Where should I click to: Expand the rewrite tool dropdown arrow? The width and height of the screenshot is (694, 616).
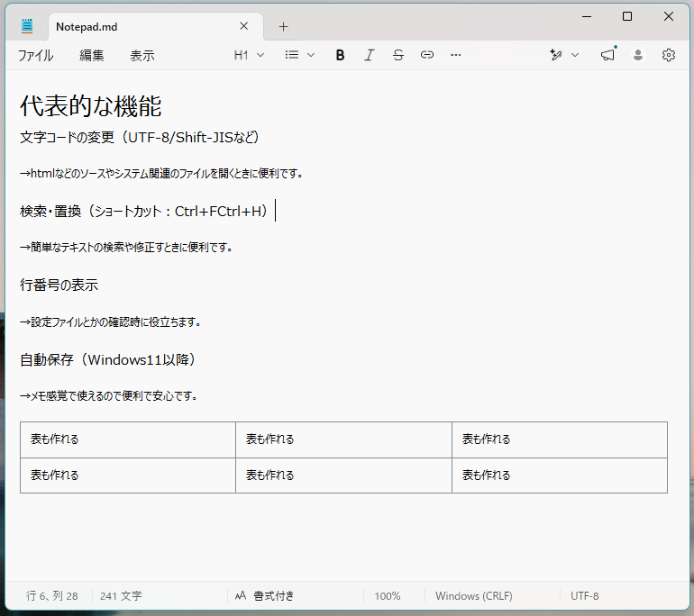574,55
